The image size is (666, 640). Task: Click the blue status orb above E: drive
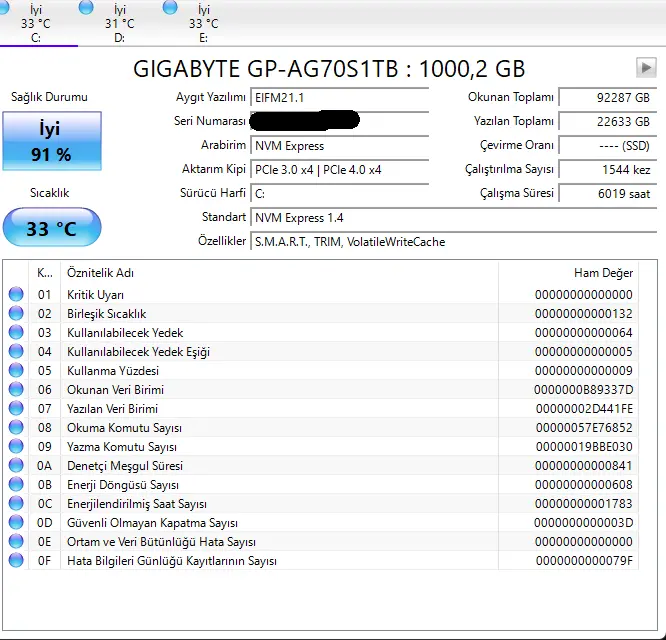click(170, 7)
